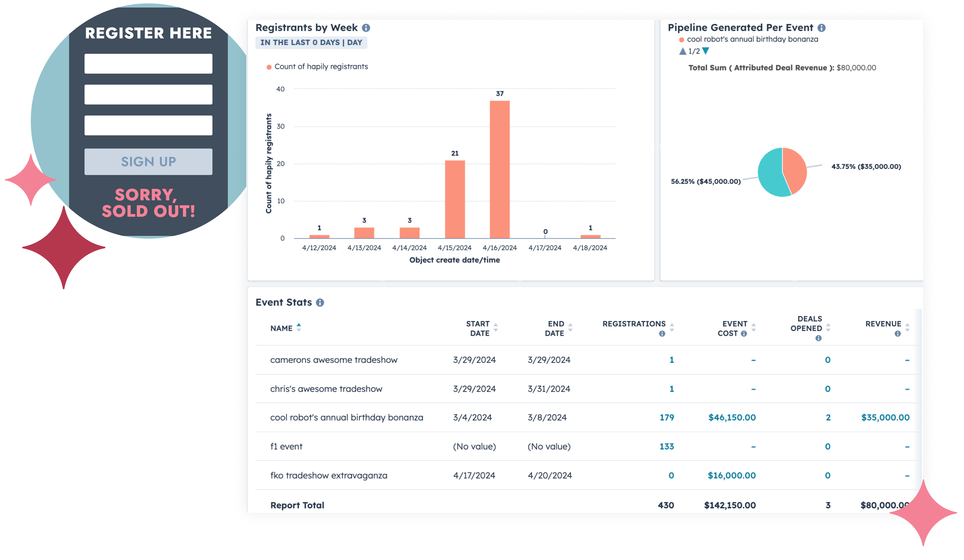The image size is (964, 560).
Task: Open registrations count 133 for f1 event
Action: coord(667,447)
